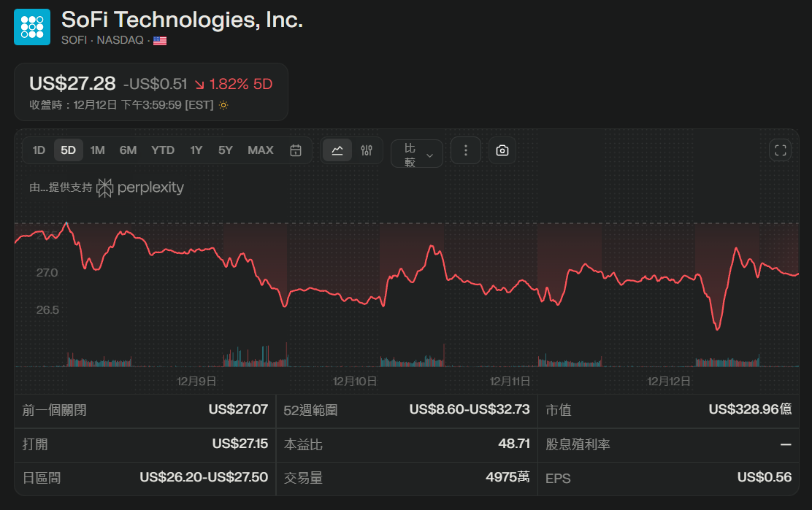
Task: Select the 5Y time range
Action: [225, 150]
